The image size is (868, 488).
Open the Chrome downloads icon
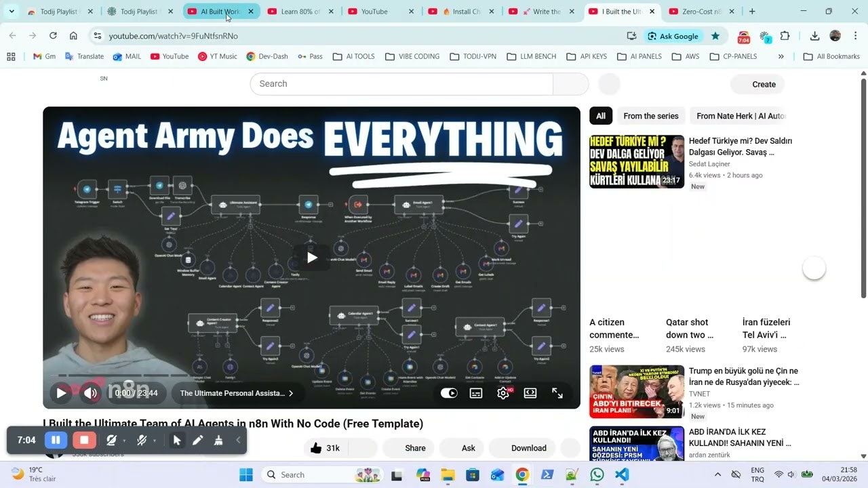pyautogui.click(x=815, y=36)
